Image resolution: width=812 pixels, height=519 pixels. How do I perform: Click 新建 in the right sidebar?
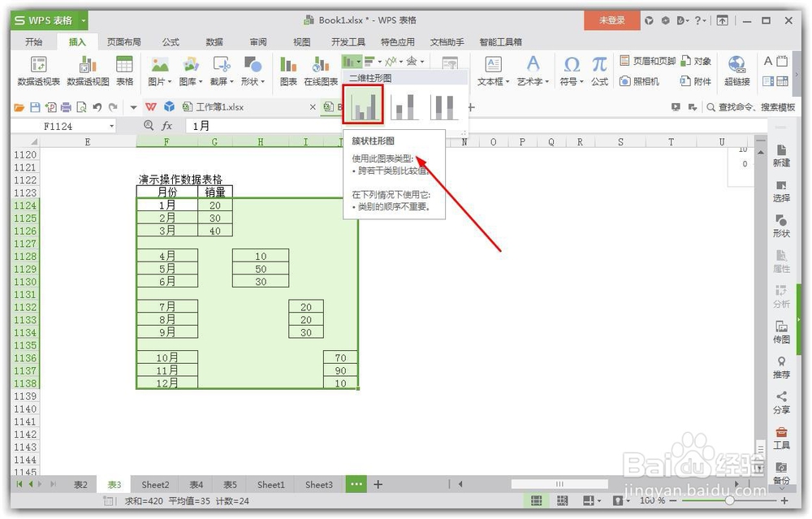pyautogui.click(x=781, y=156)
